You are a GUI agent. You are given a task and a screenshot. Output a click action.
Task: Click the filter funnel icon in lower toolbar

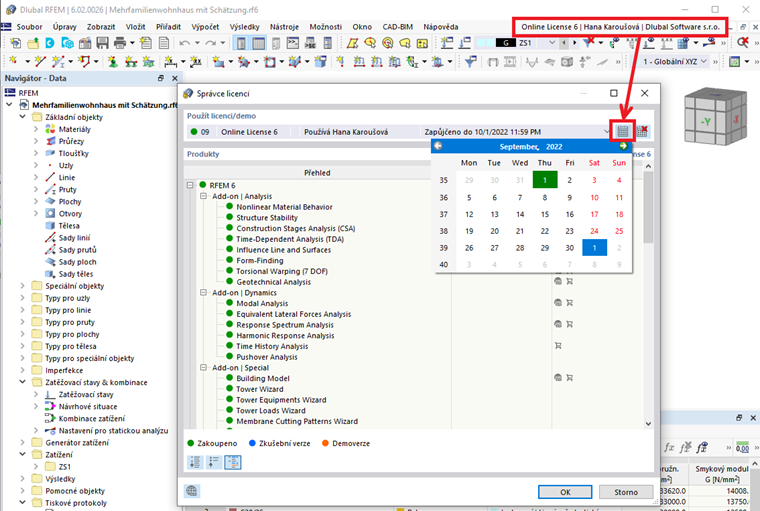pos(470,62)
